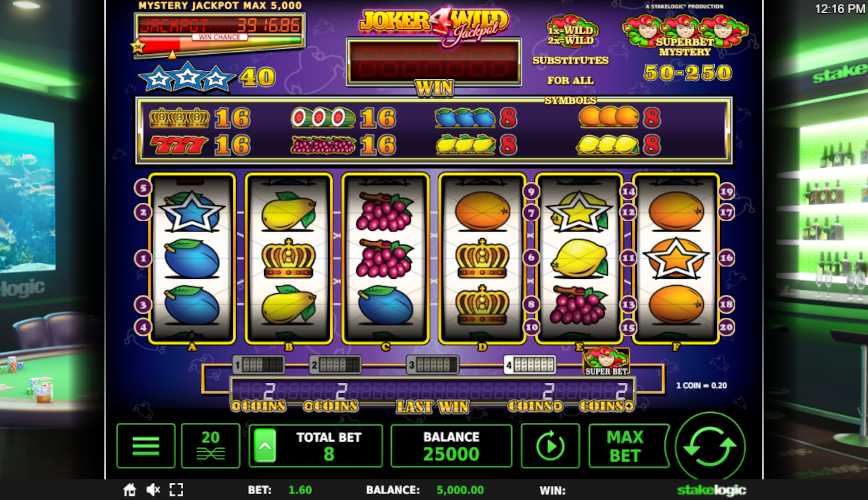Go to home via the house icon
This screenshot has height=500, width=868.
[130, 489]
